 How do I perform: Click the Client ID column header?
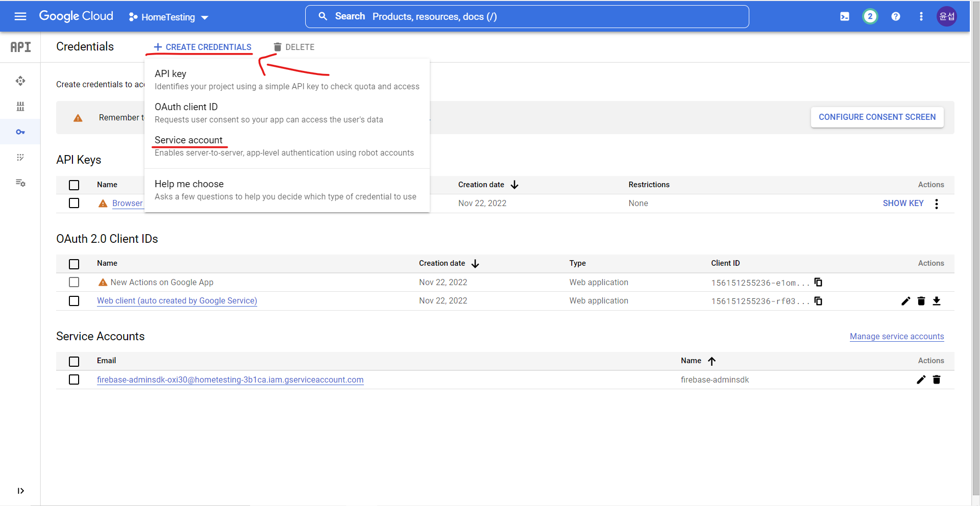pos(725,263)
